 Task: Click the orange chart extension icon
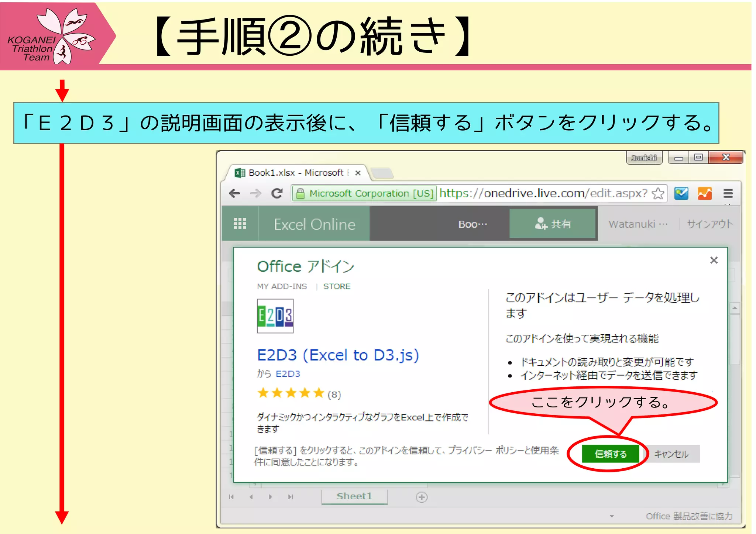coord(704,193)
